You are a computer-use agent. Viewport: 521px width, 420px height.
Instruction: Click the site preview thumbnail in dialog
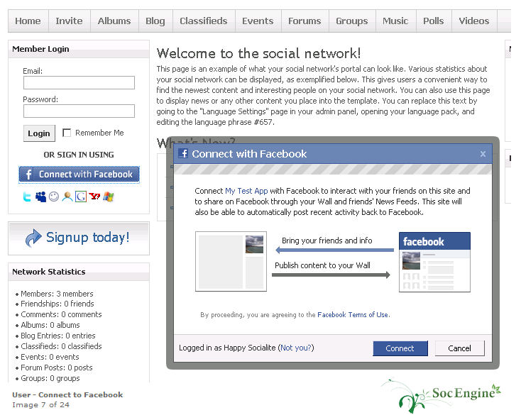(x=231, y=261)
